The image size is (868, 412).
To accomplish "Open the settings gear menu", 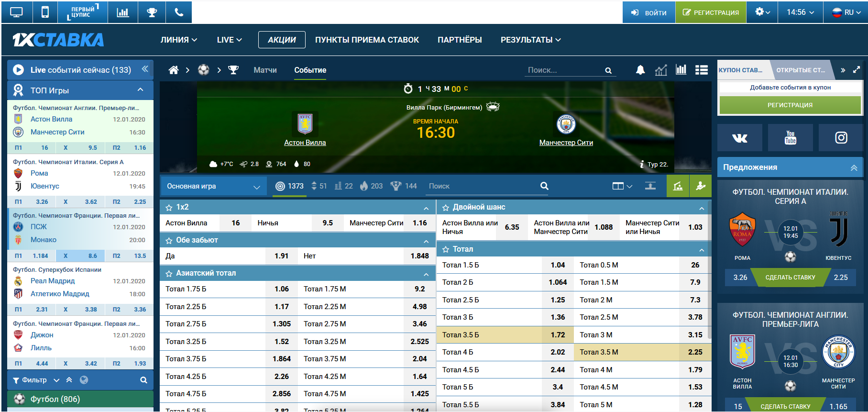I will (x=763, y=12).
